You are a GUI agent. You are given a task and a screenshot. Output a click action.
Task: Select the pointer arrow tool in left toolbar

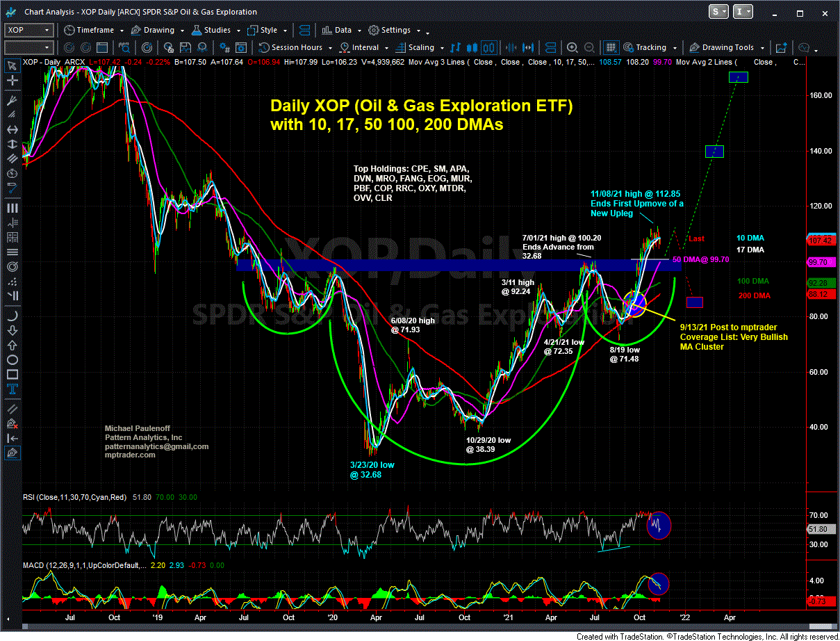click(x=12, y=65)
